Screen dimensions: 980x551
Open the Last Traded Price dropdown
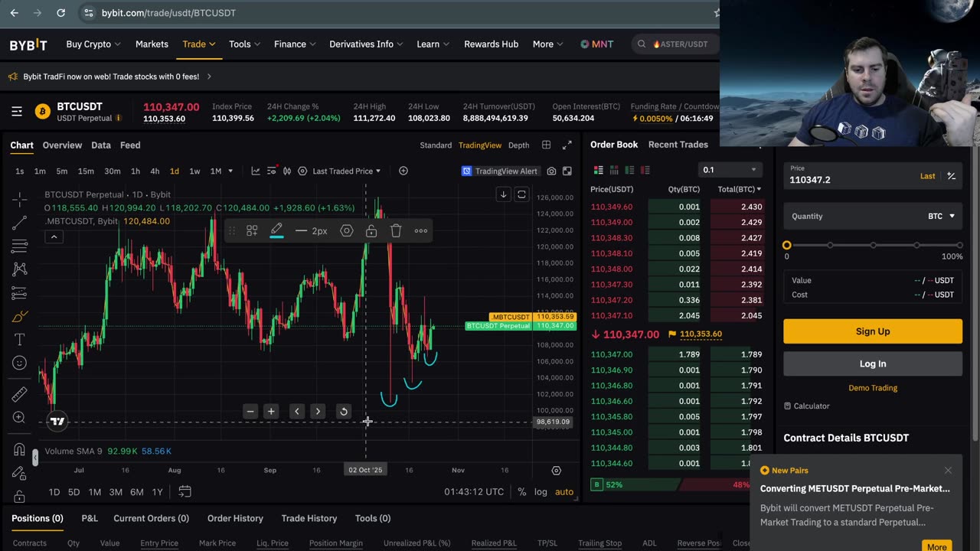point(346,171)
